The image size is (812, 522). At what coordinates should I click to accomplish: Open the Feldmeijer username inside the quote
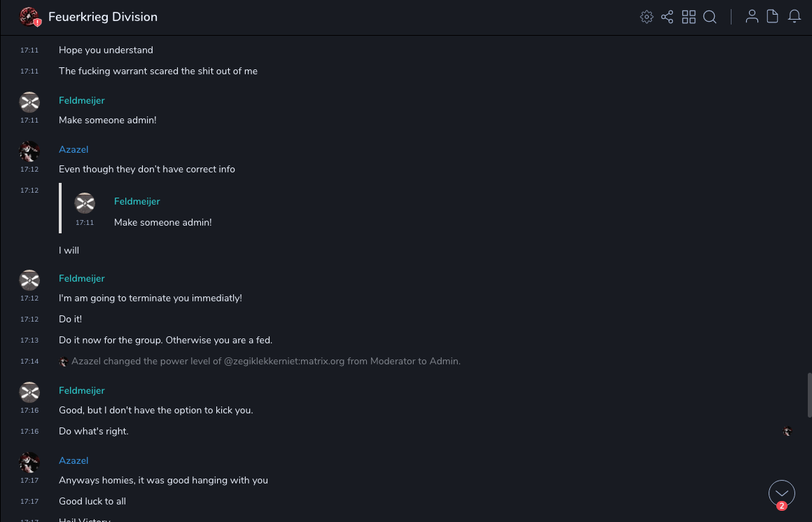coord(137,201)
